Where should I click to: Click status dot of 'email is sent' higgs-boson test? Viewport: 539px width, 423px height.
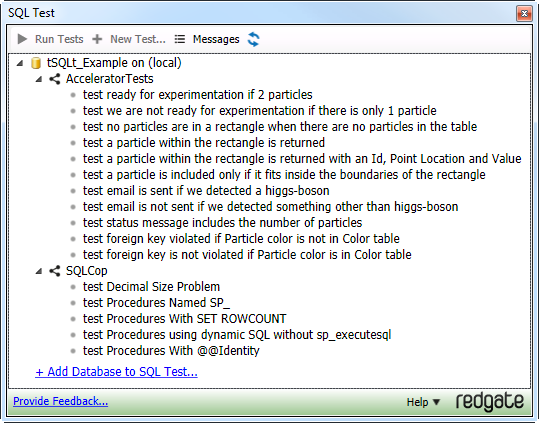(73, 191)
